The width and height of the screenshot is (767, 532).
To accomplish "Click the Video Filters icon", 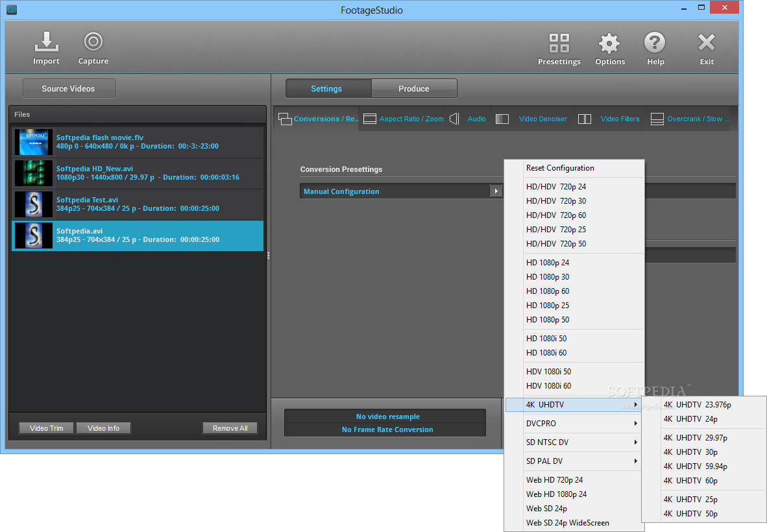I will 585,119.
